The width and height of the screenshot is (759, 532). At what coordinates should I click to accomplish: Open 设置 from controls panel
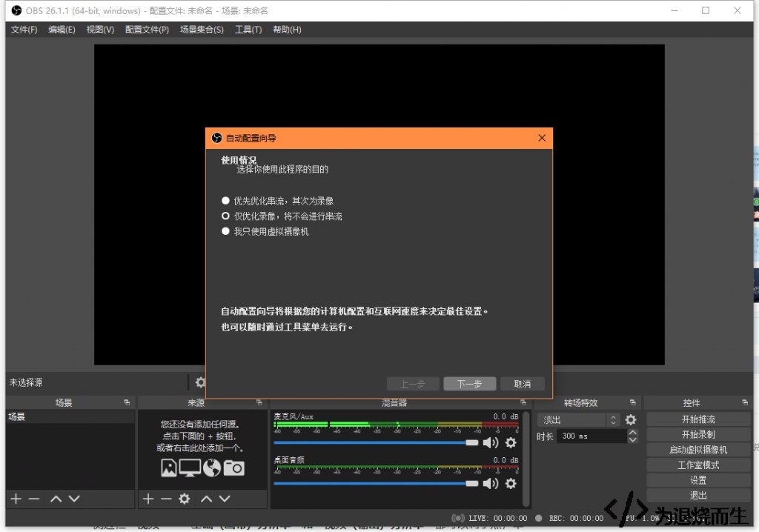(698, 480)
